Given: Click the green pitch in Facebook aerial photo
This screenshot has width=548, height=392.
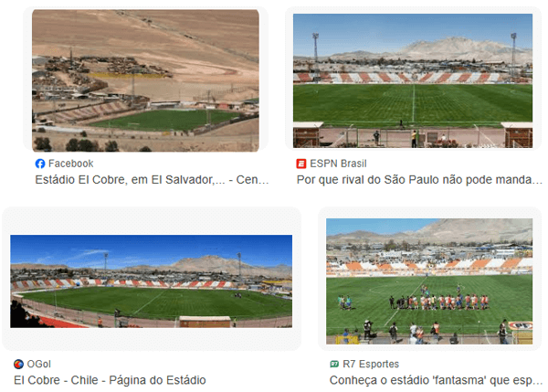Looking at the screenshot, I should (x=164, y=120).
